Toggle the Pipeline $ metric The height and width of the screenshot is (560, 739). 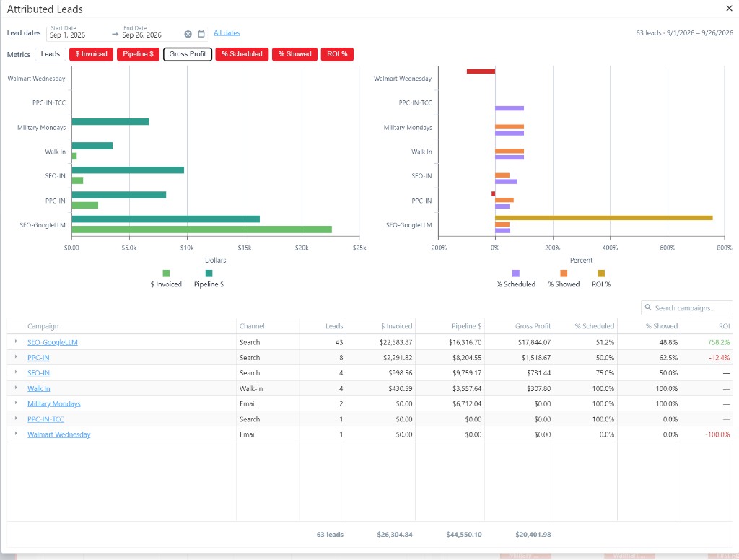(138, 54)
